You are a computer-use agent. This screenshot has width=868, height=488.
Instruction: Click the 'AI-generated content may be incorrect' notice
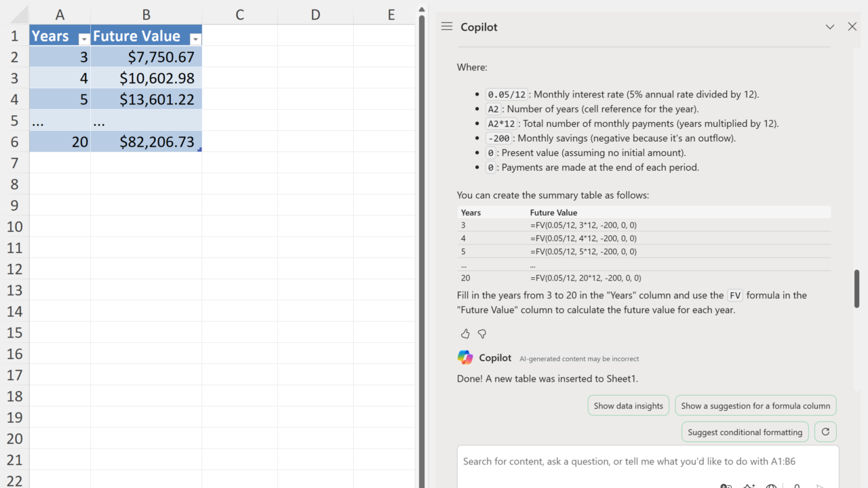[x=579, y=359]
